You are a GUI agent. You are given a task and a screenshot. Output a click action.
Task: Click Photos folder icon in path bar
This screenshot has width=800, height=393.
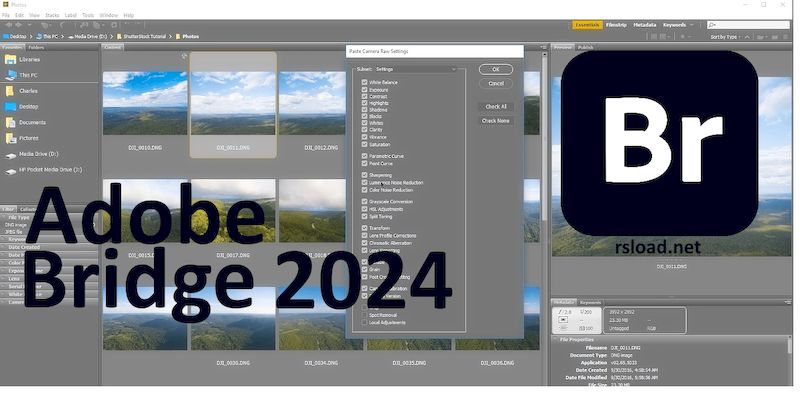pyautogui.click(x=178, y=37)
